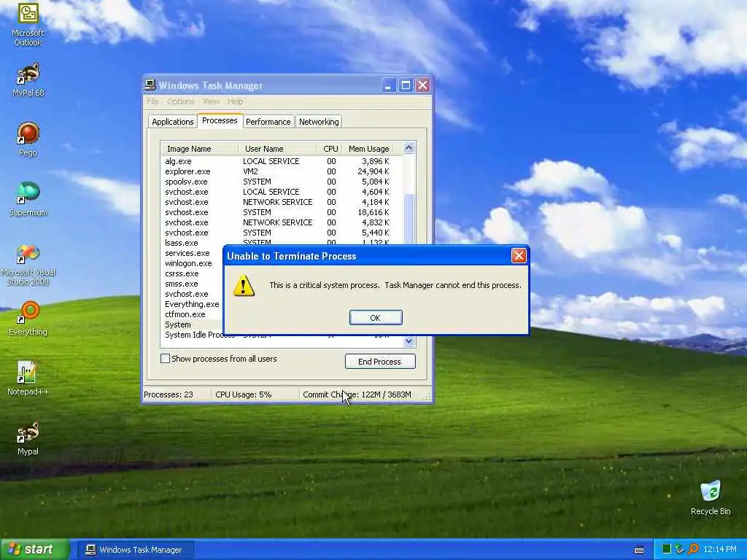Select the Processes tab
This screenshot has height=560, width=747.
point(220,120)
